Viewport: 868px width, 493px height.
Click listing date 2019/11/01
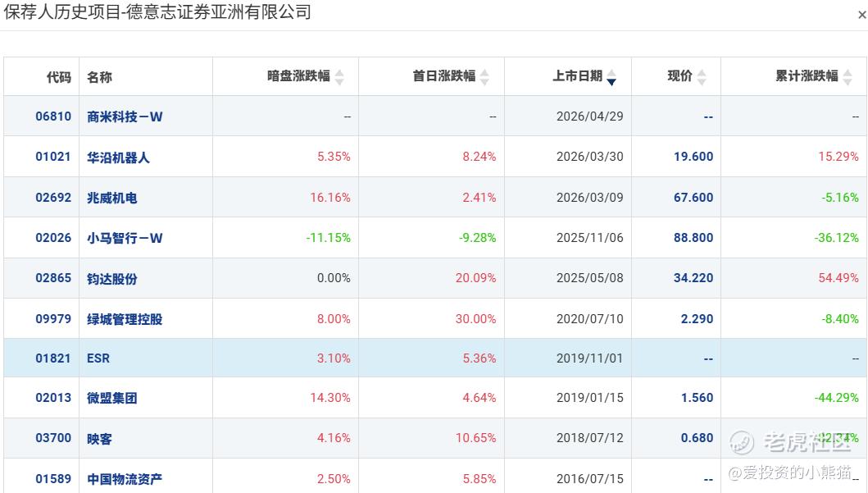[x=589, y=358]
